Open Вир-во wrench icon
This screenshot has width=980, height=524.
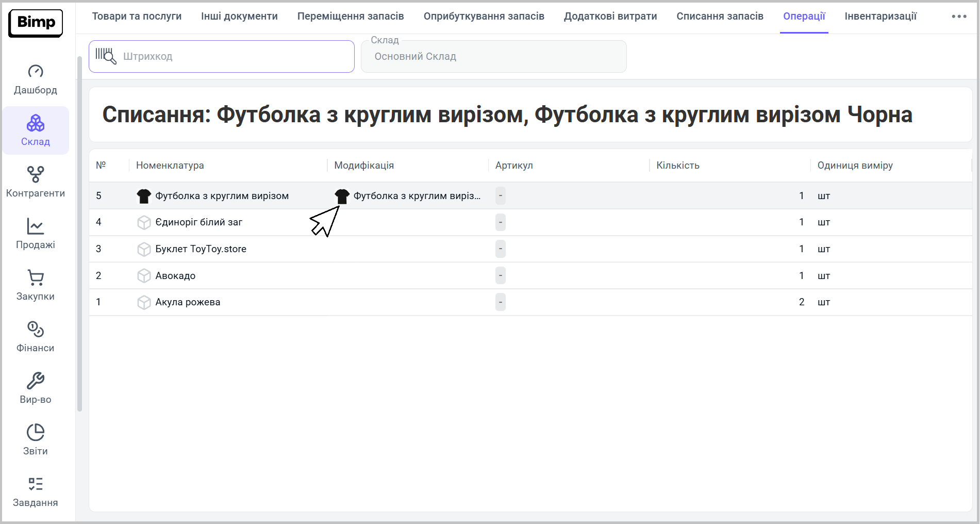click(36, 381)
